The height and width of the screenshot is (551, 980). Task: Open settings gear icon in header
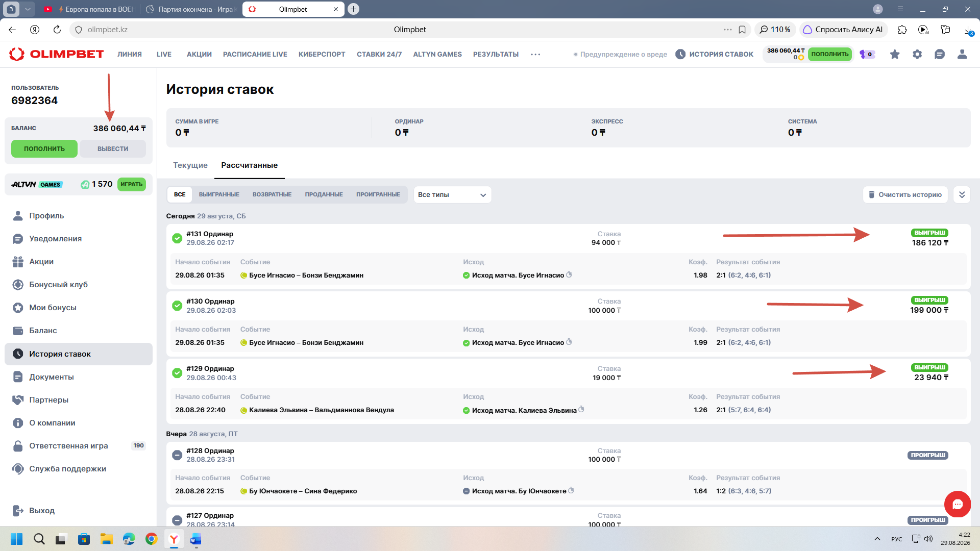tap(917, 54)
